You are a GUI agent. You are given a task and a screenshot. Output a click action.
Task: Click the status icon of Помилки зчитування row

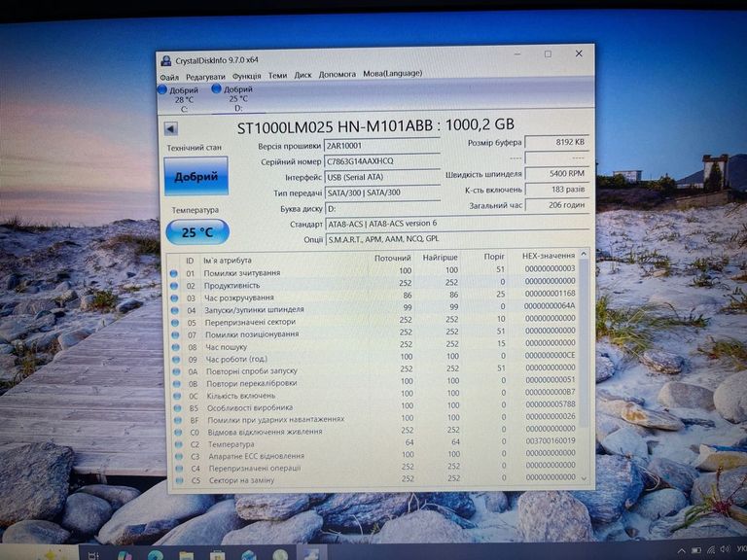(x=173, y=273)
